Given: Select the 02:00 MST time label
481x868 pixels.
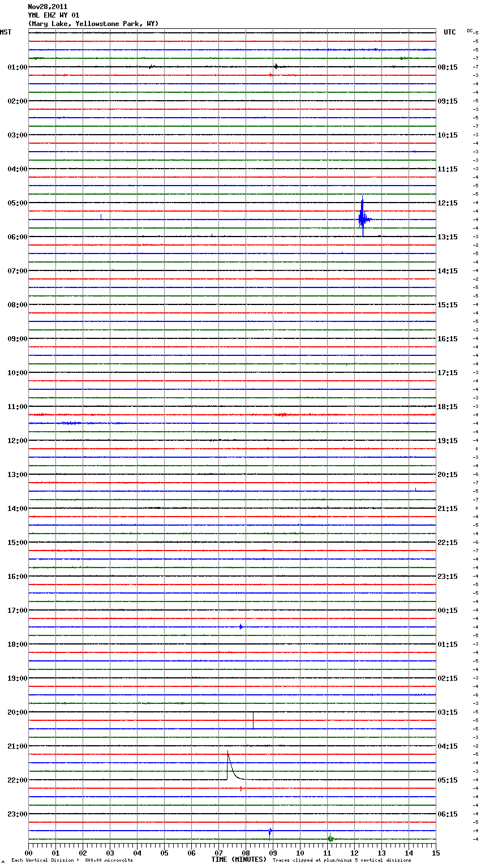Looking at the screenshot, I should tap(18, 101).
